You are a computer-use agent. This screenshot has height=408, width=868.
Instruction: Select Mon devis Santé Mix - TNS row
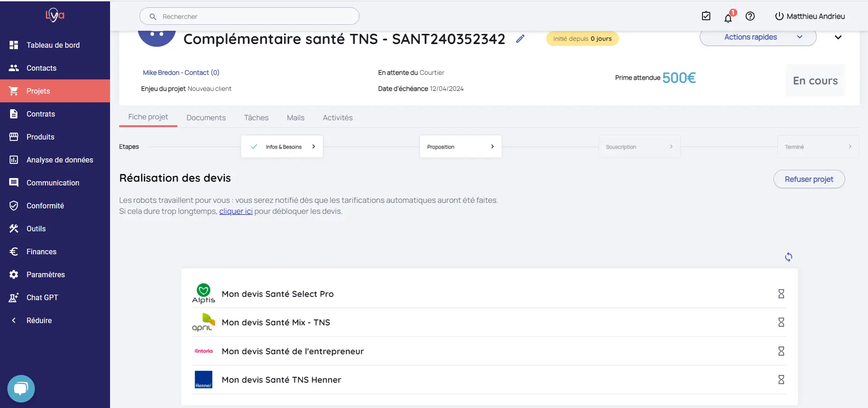489,322
